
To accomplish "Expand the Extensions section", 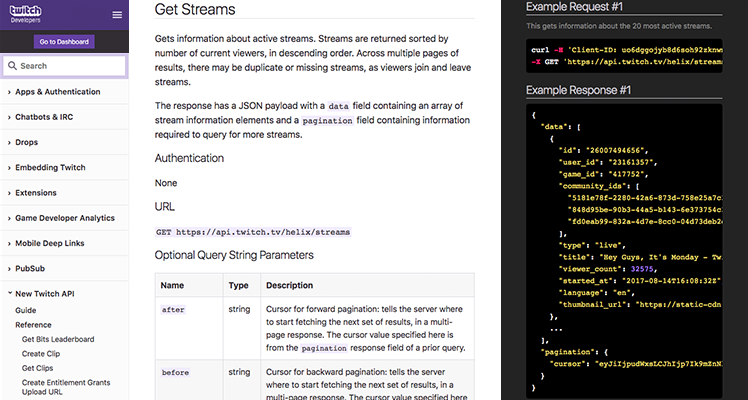I will click(64, 193).
